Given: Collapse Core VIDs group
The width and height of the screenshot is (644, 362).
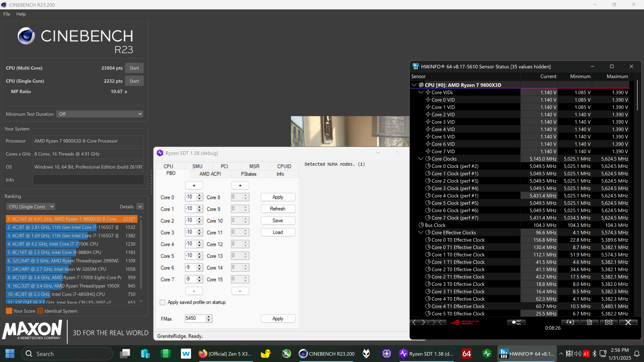Looking at the screenshot, I should pos(421,92).
